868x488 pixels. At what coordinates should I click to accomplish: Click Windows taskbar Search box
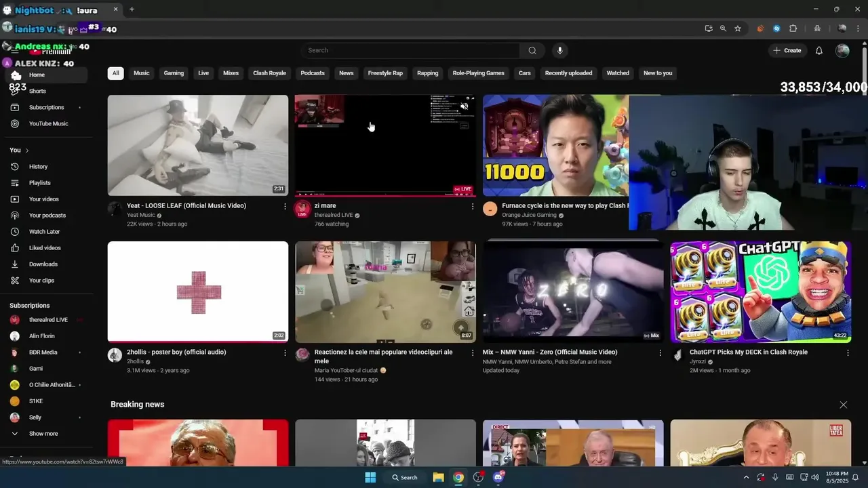(x=405, y=477)
